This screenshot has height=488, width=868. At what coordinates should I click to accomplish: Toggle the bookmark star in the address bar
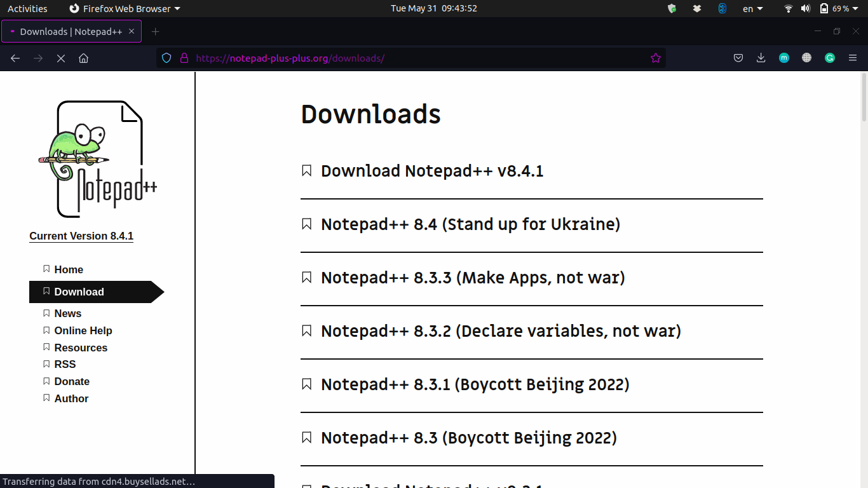(655, 58)
